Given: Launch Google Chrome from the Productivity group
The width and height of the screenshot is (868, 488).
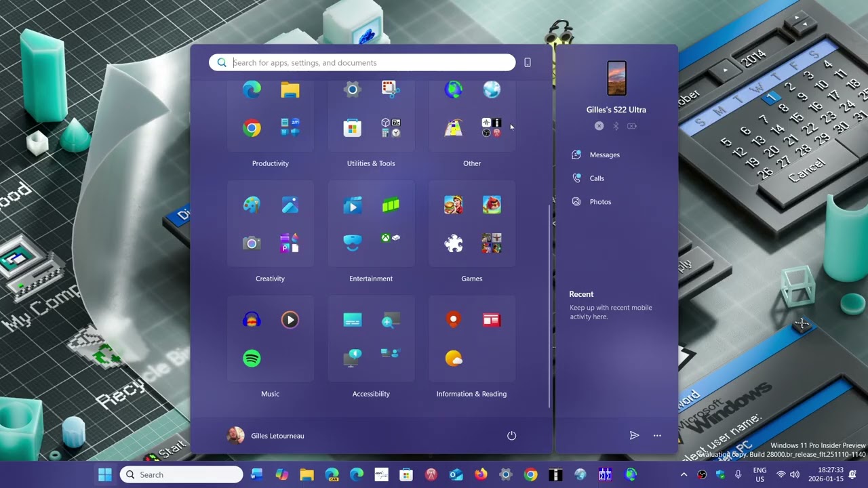Looking at the screenshot, I should [252, 128].
